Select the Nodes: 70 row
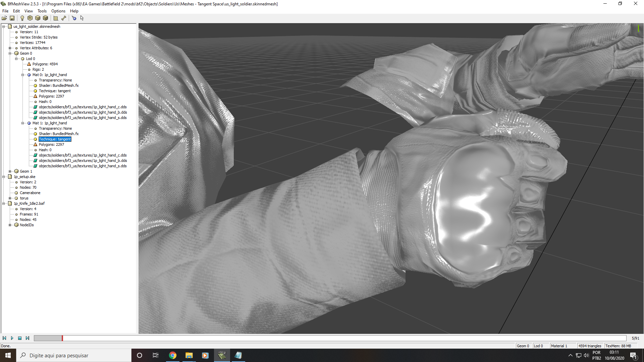 28,187
